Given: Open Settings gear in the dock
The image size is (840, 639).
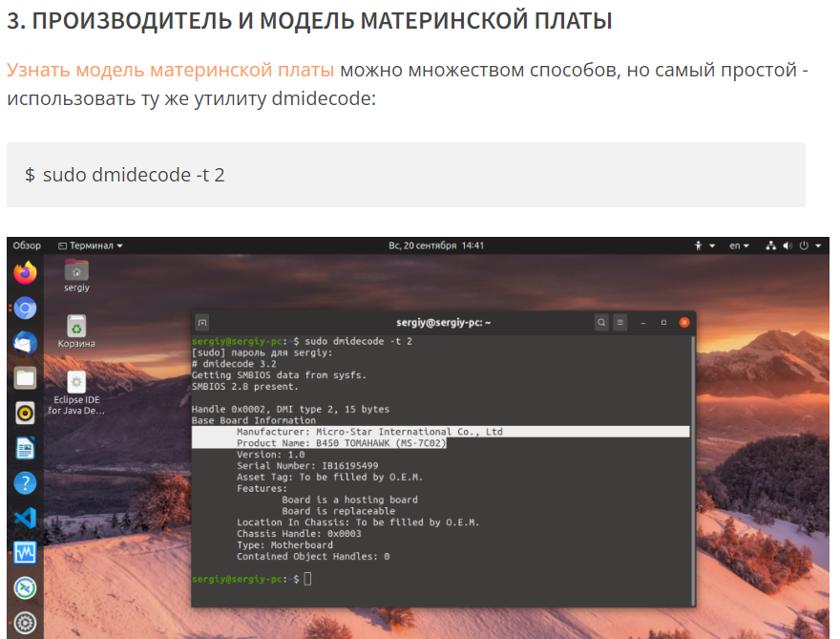Looking at the screenshot, I should click(x=25, y=623).
